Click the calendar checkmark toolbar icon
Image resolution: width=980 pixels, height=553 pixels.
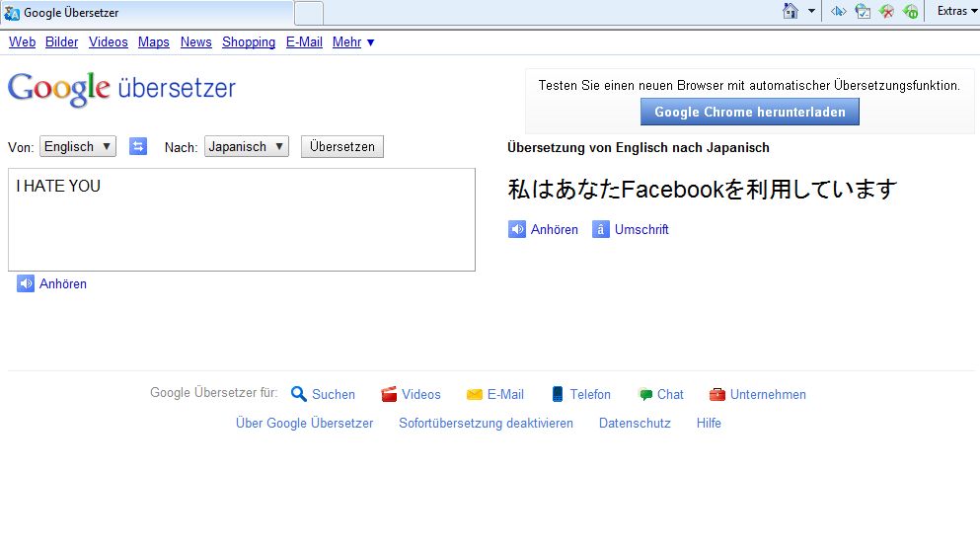point(863,11)
